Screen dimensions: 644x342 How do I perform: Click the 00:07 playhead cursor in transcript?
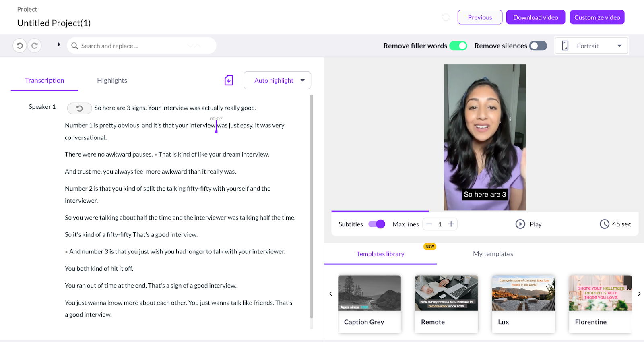coord(216,126)
